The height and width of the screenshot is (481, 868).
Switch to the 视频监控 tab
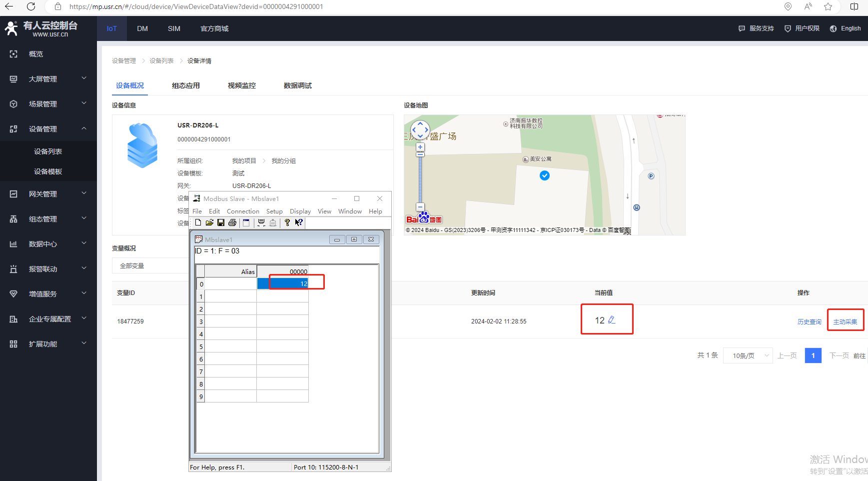(242, 85)
